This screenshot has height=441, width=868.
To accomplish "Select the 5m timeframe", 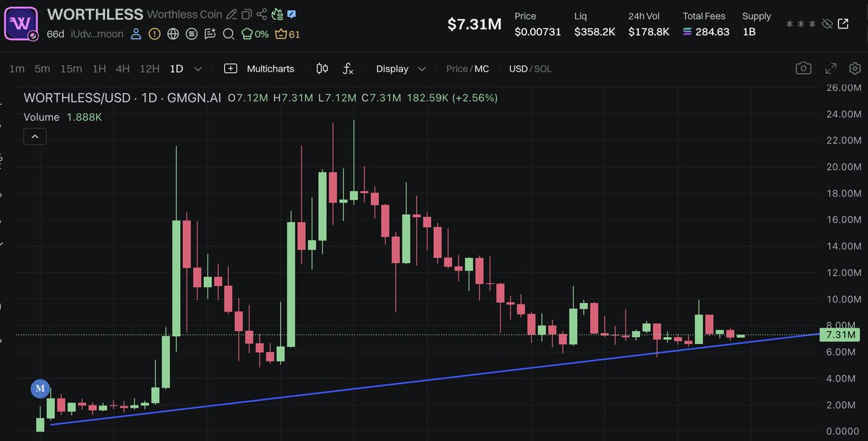I will [43, 69].
